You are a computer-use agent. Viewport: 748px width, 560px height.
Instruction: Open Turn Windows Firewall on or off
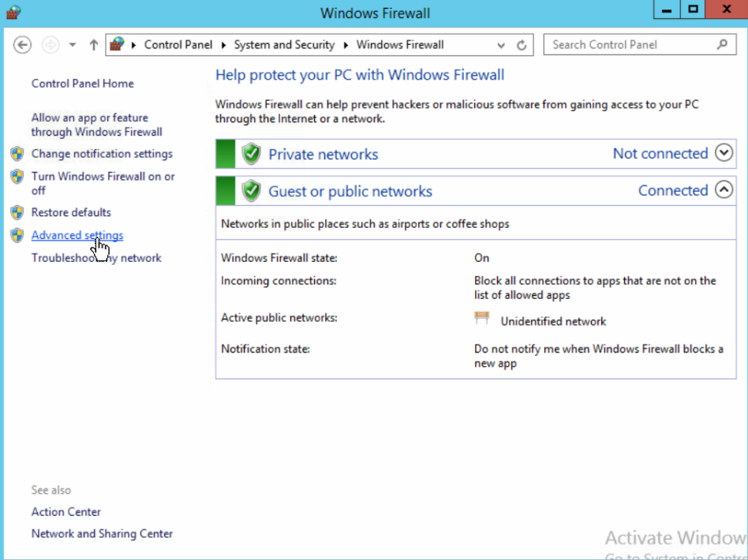coord(103,183)
